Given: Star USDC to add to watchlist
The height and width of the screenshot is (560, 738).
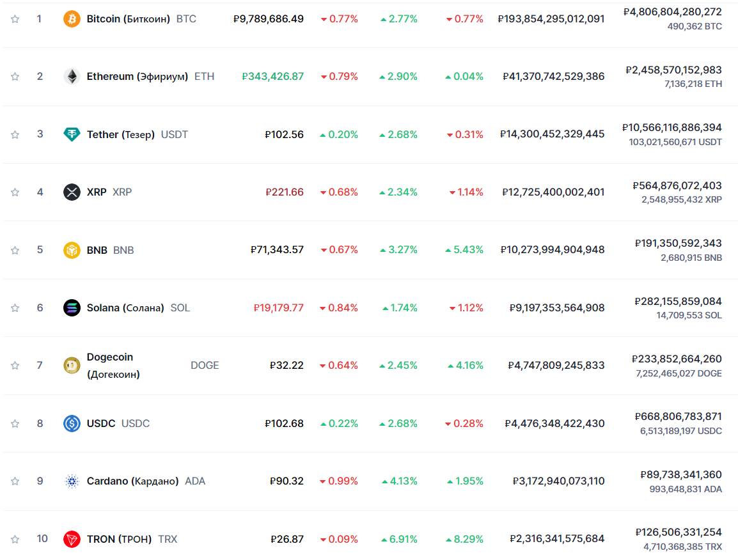Looking at the screenshot, I should (x=15, y=423).
